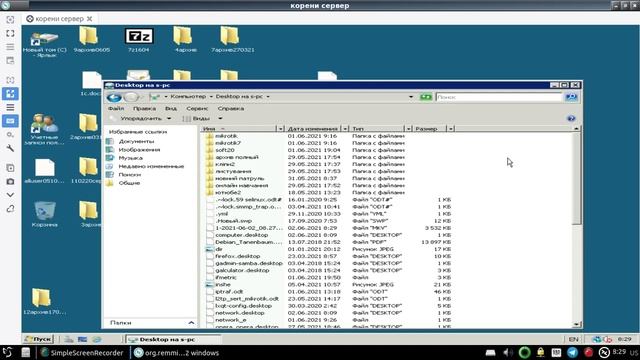Image resolution: width=640 pixels, height=360 pixels.
Task: Open Справка menu in Explorer
Action: tap(231, 109)
